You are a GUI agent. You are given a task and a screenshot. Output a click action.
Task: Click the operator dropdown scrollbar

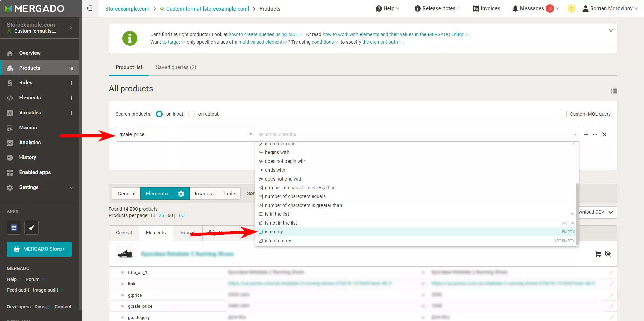point(577,213)
